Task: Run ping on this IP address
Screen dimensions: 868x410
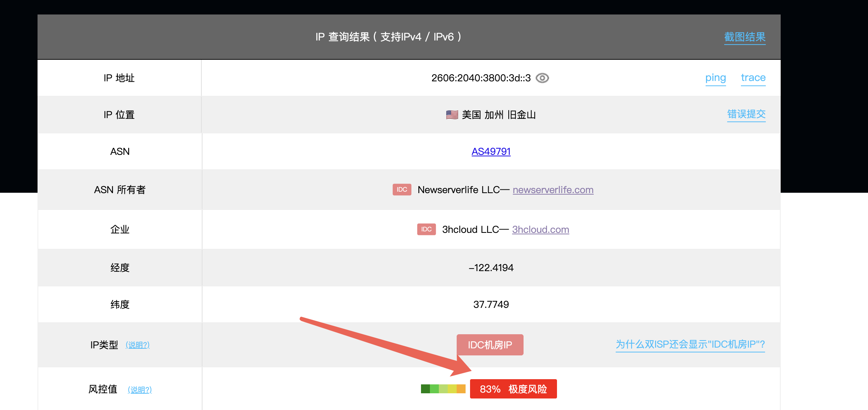Action: [x=715, y=78]
